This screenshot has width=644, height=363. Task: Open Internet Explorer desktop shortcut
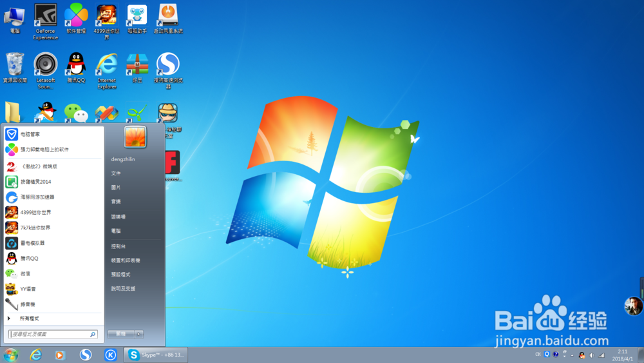[x=106, y=71]
